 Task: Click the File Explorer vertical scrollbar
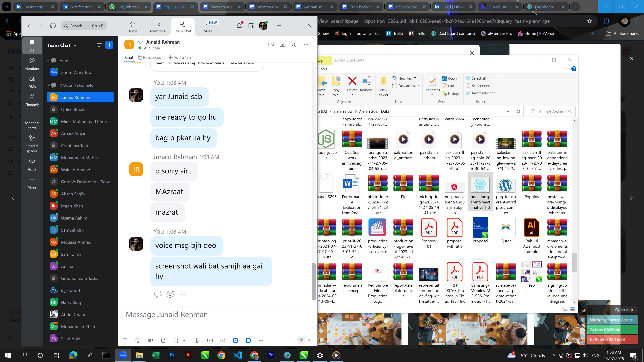[x=575, y=262]
